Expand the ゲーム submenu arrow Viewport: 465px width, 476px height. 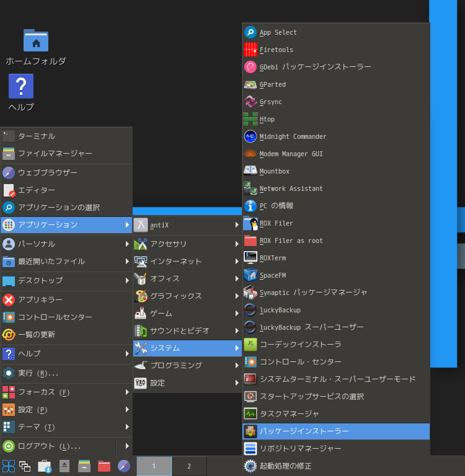coord(237,313)
